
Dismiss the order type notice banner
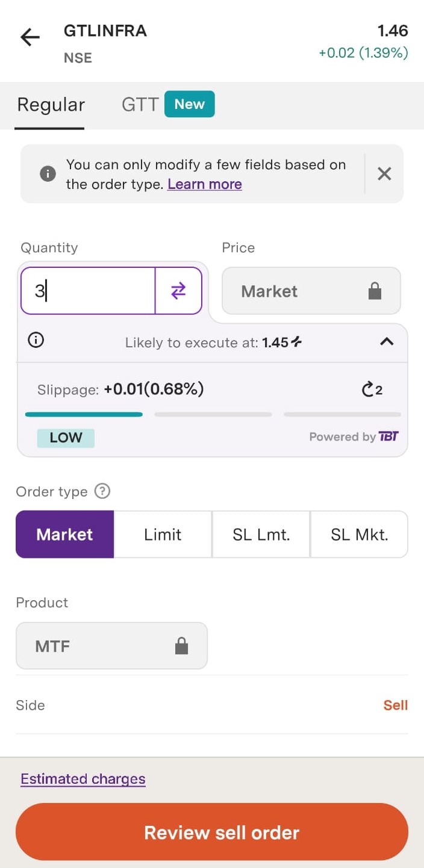(x=384, y=174)
